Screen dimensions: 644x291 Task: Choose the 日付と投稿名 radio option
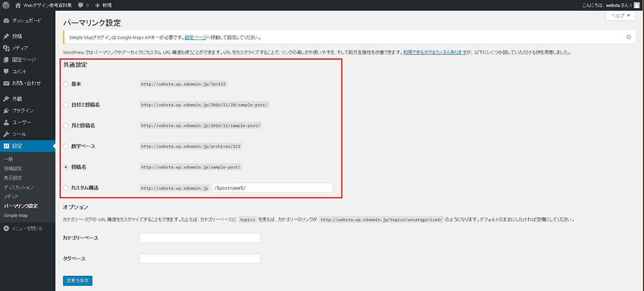click(66, 105)
